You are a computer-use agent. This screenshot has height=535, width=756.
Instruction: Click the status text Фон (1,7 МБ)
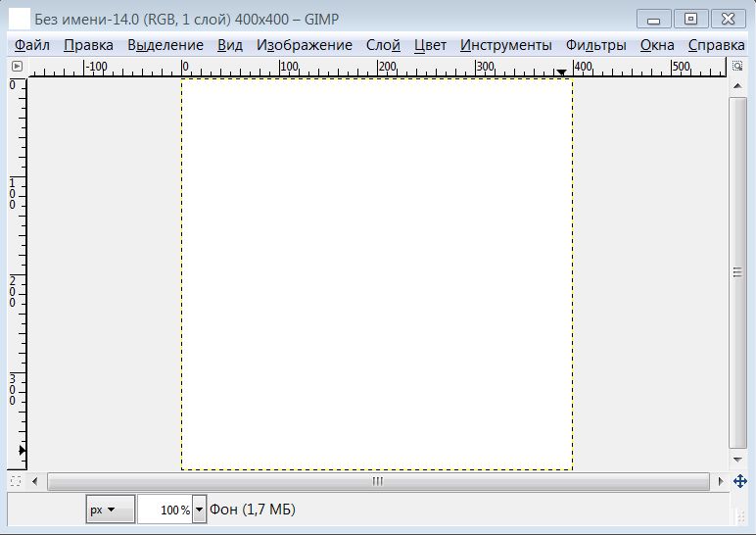(x=252, y=509)
